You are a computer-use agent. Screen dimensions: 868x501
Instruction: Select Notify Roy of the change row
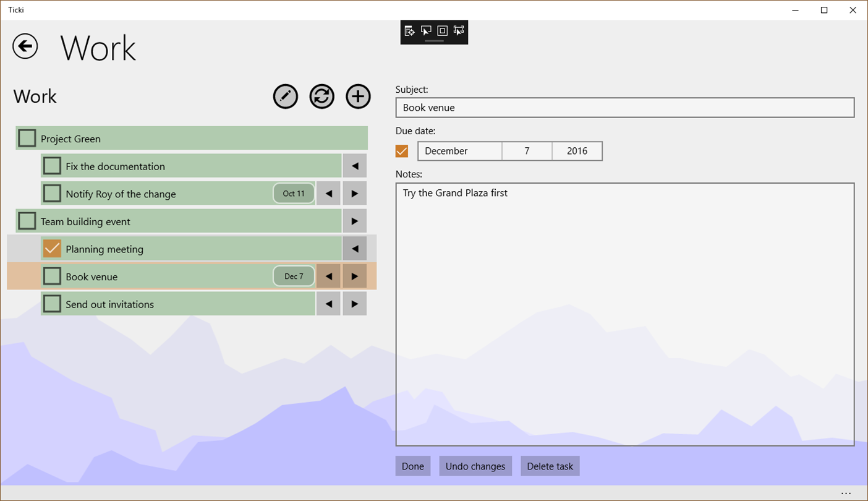178,194
